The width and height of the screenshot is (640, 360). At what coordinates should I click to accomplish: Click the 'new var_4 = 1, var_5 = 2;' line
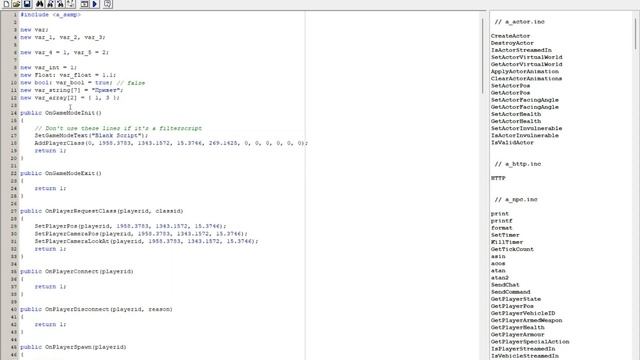click(x=64, y=52)
